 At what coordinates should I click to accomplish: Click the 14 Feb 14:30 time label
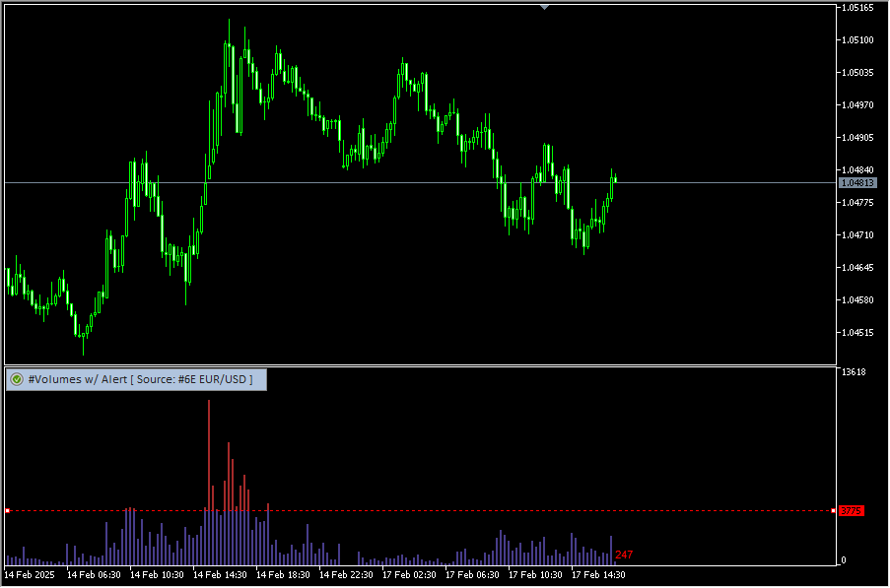220,574
